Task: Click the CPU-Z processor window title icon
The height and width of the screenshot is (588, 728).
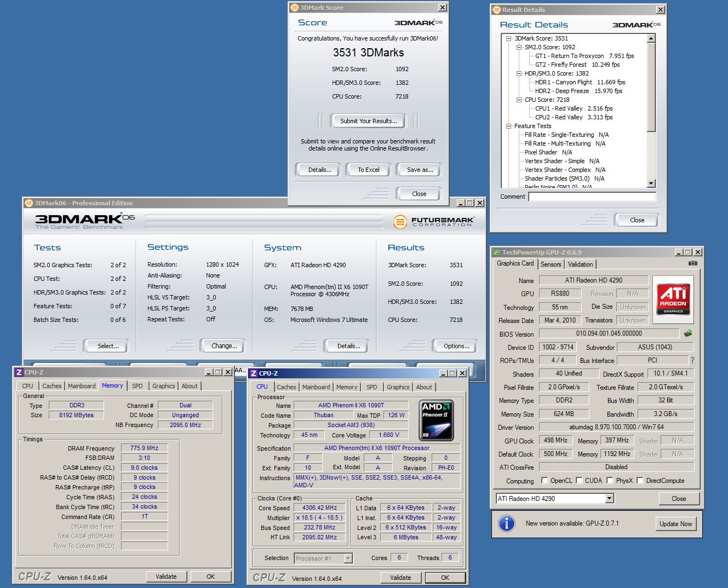Action: click(254, 373)
